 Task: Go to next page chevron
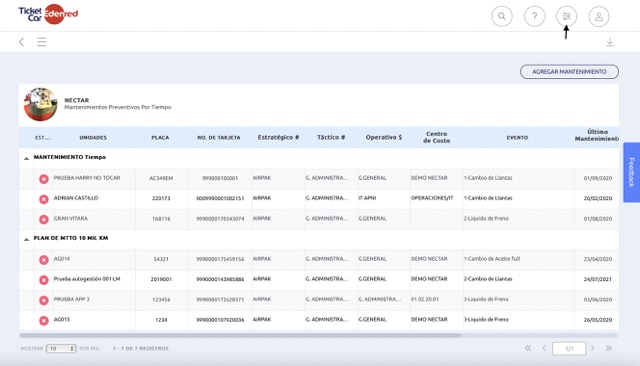click(593, 348)
